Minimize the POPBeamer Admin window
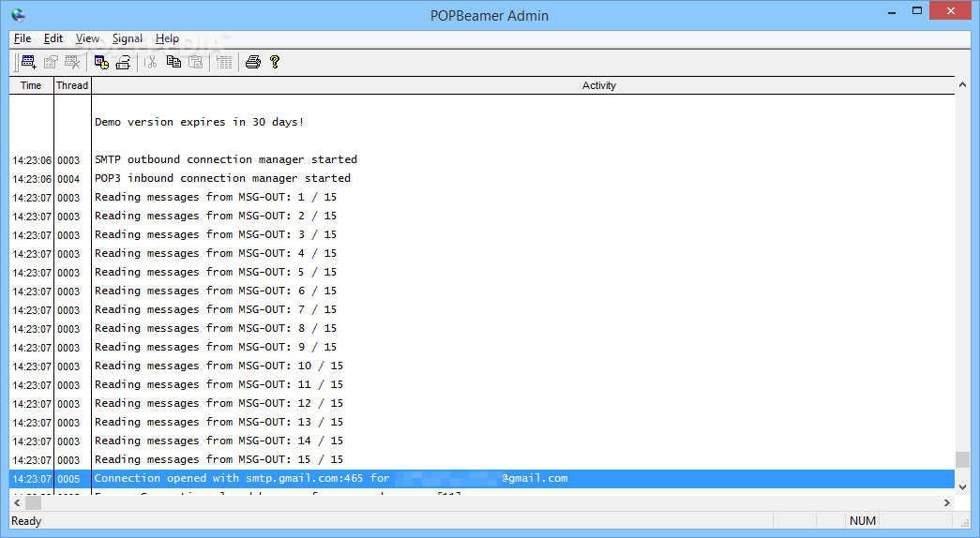Screen dimensions: 980x538 [892, 10]
